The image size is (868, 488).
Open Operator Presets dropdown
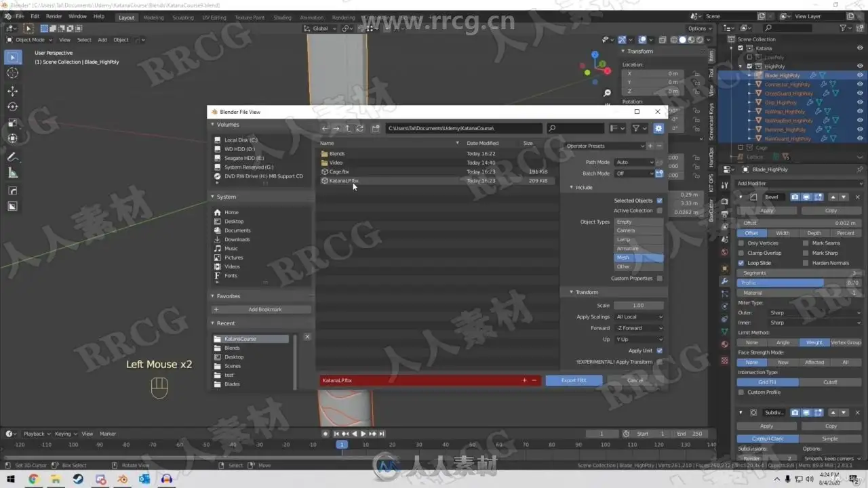pos(604,146)
